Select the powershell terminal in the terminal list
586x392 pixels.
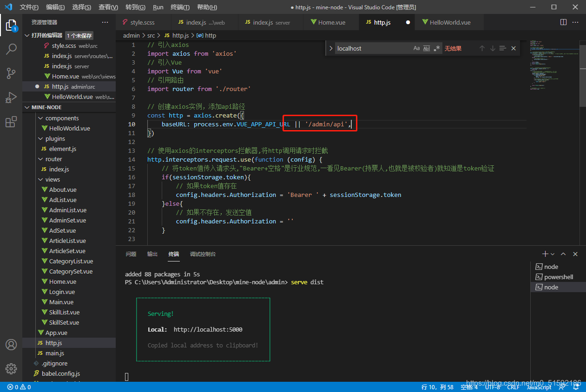click(x=558, y=277)
